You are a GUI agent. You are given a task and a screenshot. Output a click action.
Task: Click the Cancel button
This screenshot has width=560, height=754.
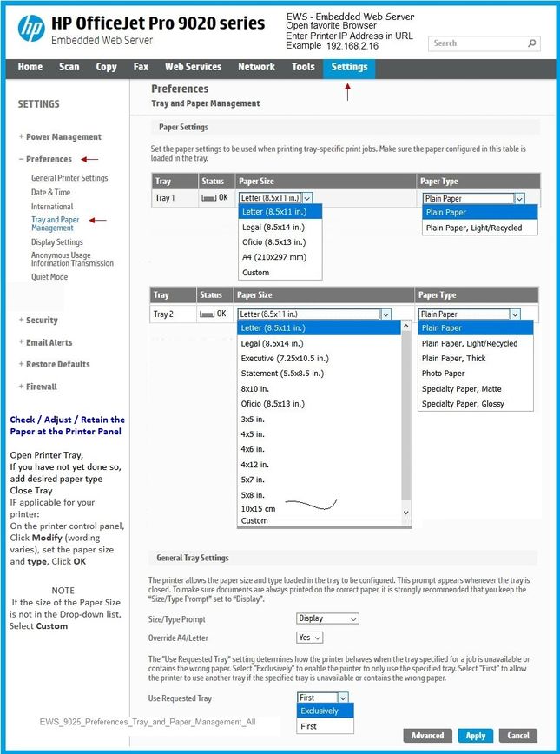click(x=518, y=735)
